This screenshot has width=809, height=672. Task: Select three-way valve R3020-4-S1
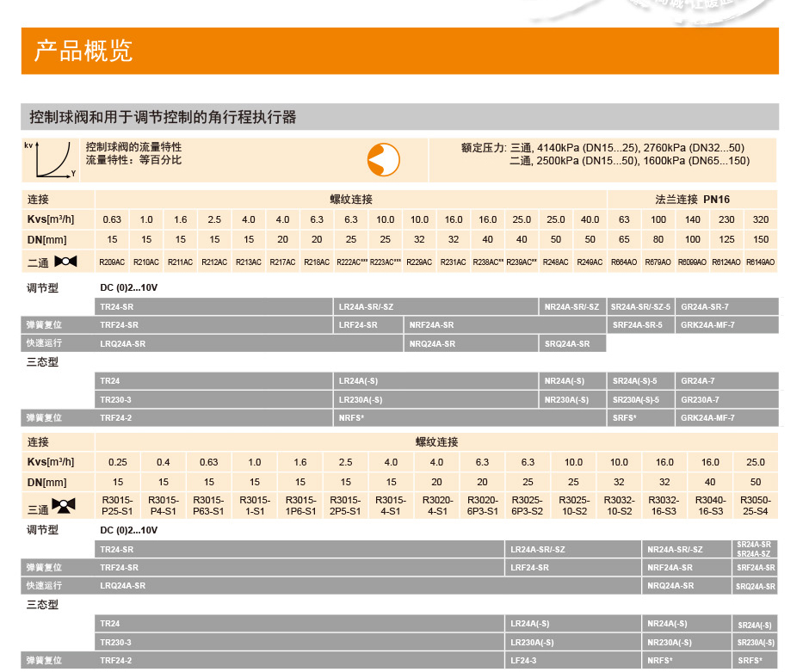(x=437, y=506)
